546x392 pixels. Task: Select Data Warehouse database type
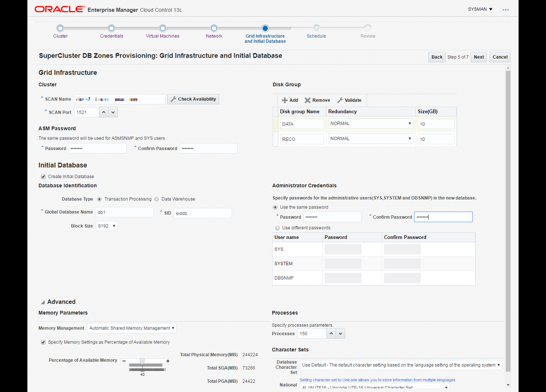point(157,199)
